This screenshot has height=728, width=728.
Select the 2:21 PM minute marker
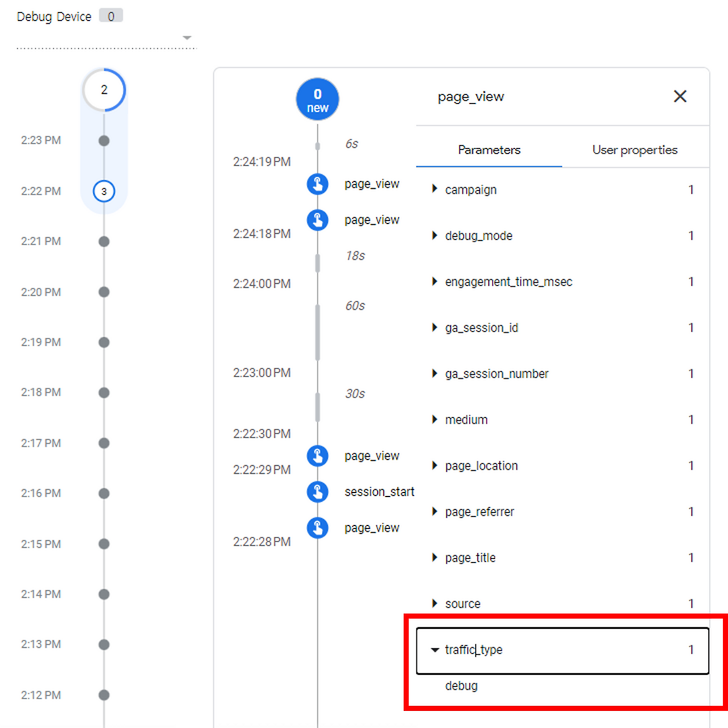(x=104, y=241)
